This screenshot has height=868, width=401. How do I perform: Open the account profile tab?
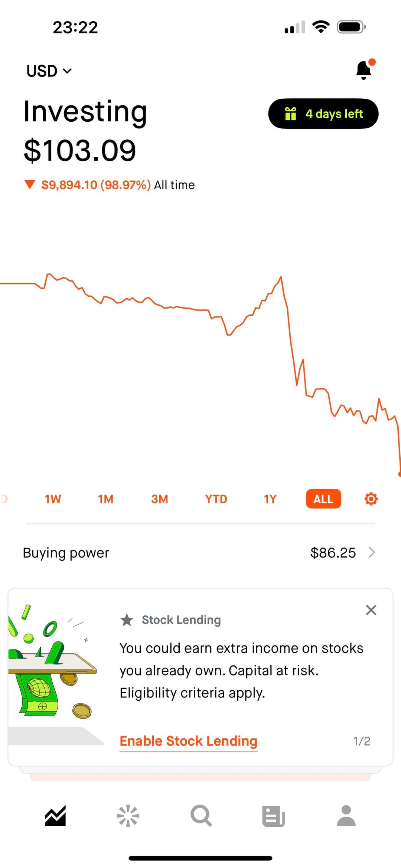point(346,816)
